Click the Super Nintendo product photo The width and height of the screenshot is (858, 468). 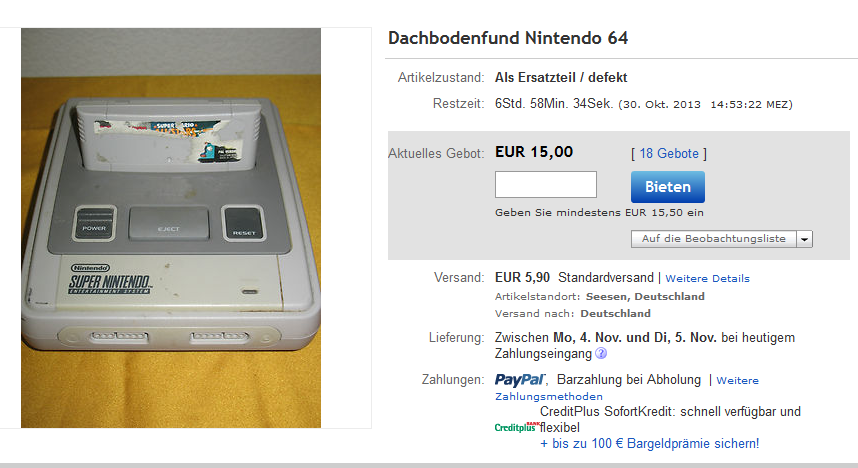pos(171,228)
